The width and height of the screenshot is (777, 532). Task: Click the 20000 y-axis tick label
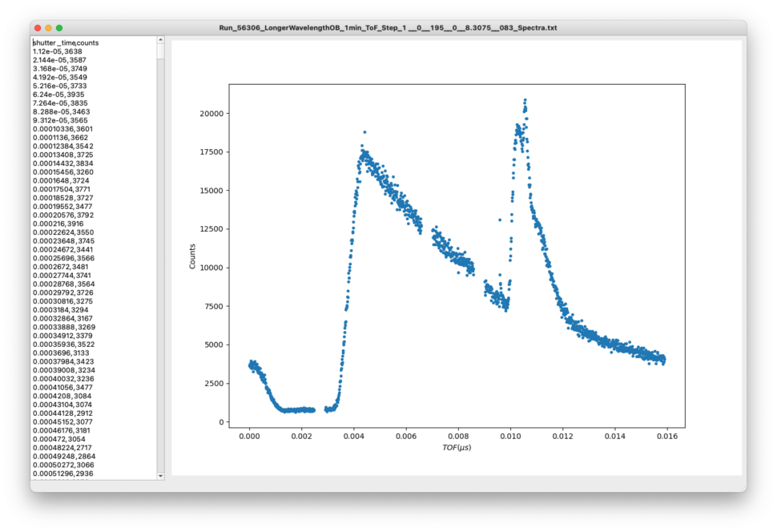tap(212, 115)
